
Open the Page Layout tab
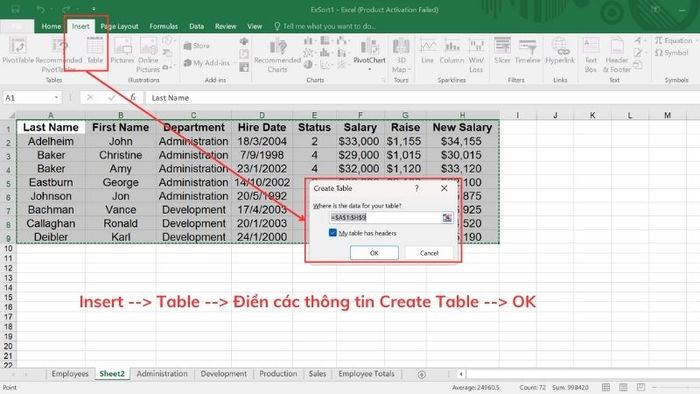click(120, 26)
